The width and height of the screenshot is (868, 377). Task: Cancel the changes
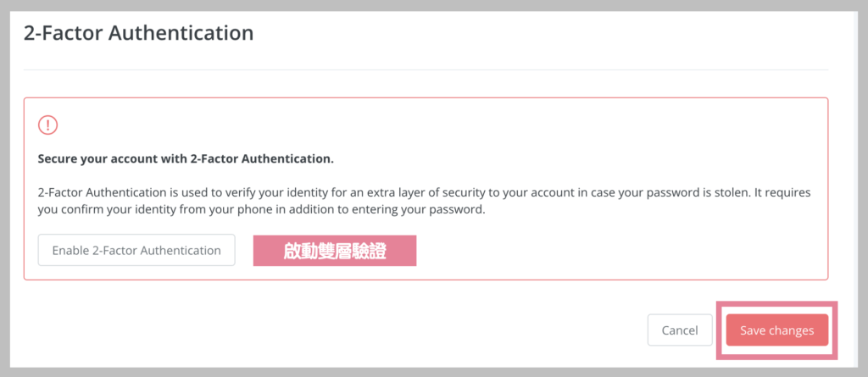(680, 330)
